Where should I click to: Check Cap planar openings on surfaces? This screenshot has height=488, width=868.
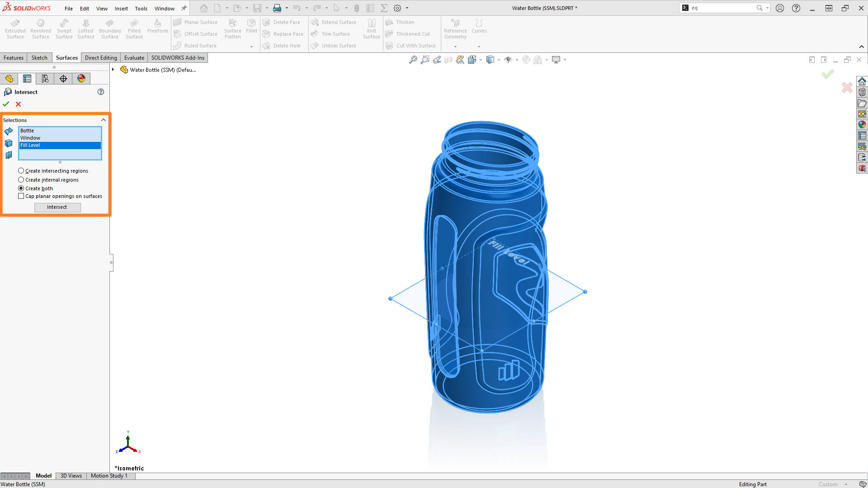click(x=21, y=196)
